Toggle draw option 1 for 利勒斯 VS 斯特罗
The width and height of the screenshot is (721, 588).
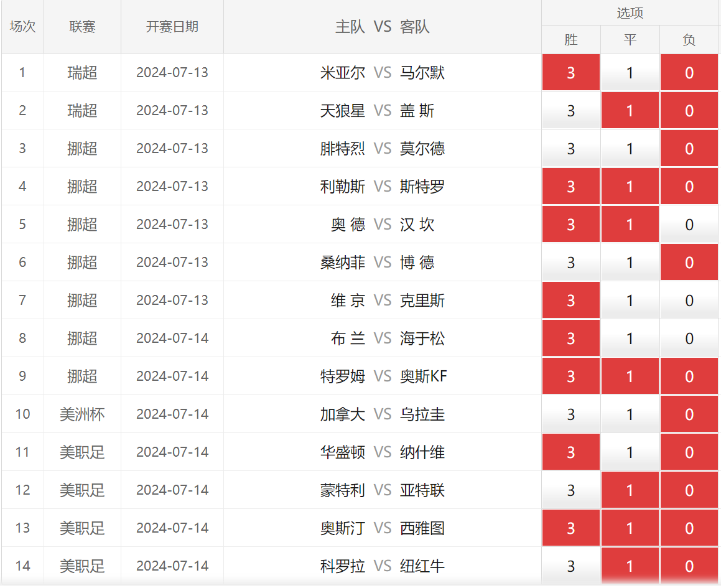[x=630, y=186]
